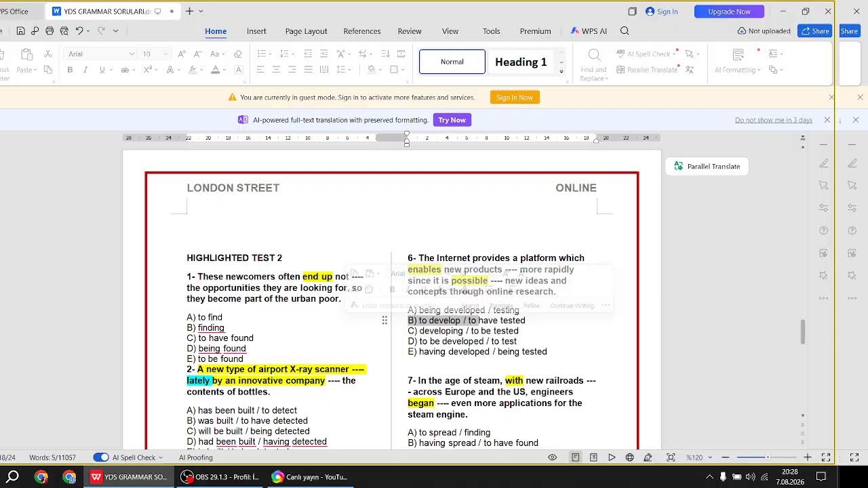The height and width of the screenshot is (488, 868).
Task: Click the fit-to-window focus icon
Action: pyautogui.click(x=671, y=457)
